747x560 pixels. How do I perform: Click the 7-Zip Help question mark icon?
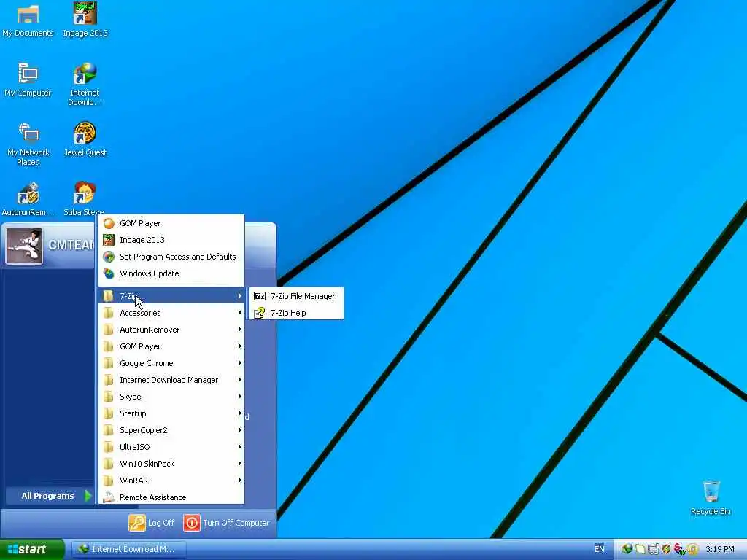pyautogui.click(x=260, y=313)
